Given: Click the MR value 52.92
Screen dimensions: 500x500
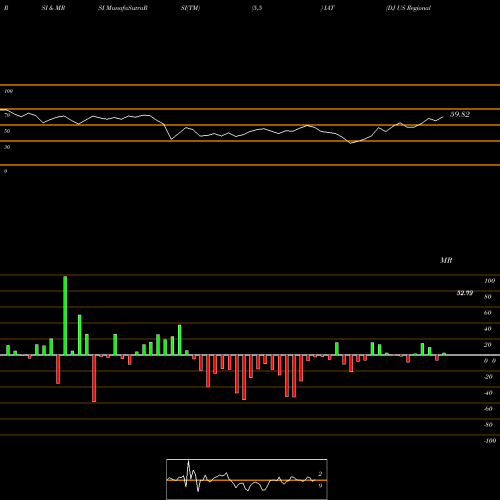Looking at the screenshot, I should pyautogui.click(x=465, y=293).
